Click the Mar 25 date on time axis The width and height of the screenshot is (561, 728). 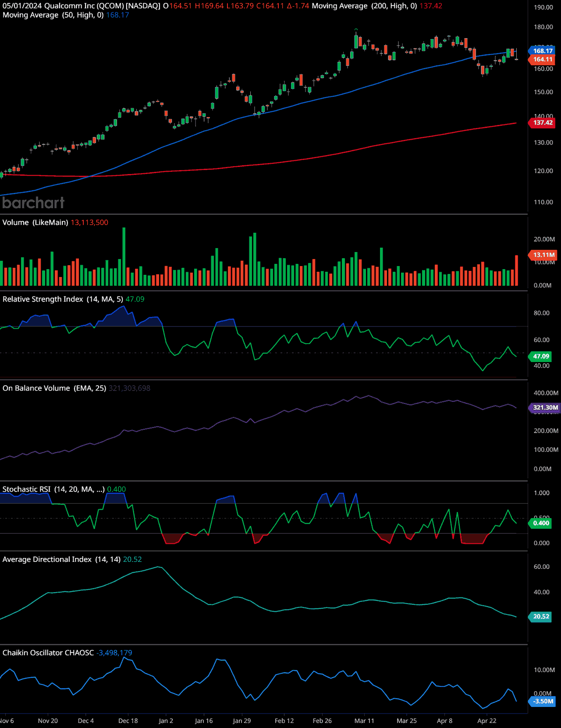tap(407, 721)
